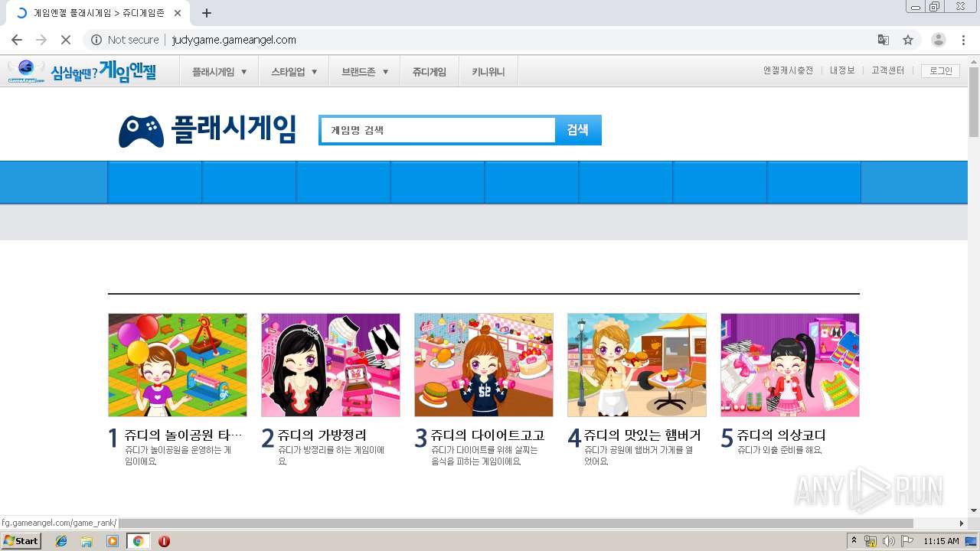Click the 11:15 AM taskbar clock
This screenshot has height=551, width=980.
point(941,541)
